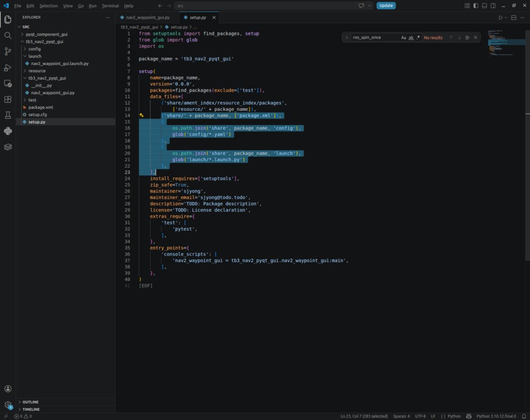Click Python language mode in status bar
Image resolution: width=530 pixels, height=420 pixels.
point(454,416)
